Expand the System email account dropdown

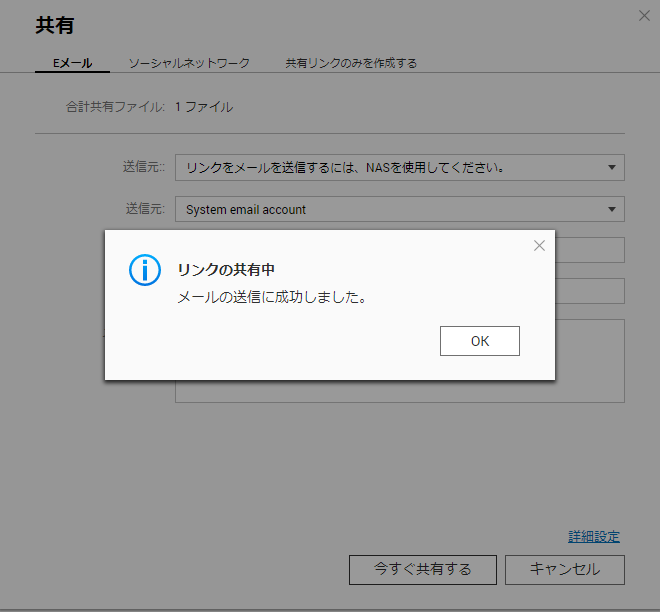[x=399, y=209]
